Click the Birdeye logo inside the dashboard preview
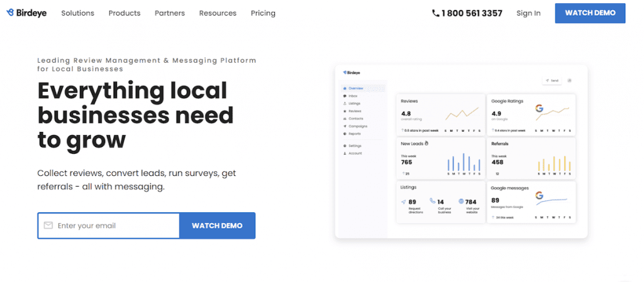 coord(351,73)
